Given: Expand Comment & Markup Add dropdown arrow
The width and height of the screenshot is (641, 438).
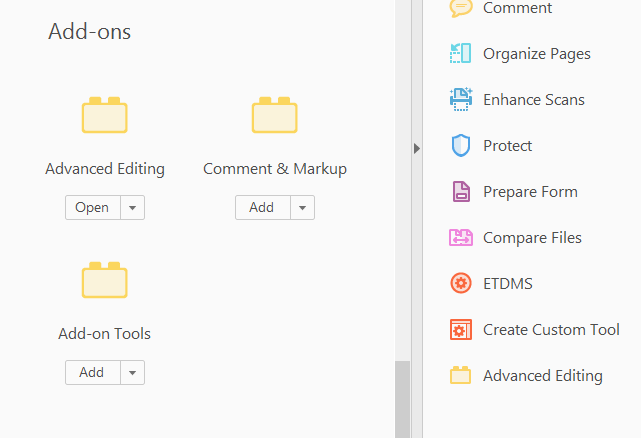Looking at the screenshot, I should (303, 208).
